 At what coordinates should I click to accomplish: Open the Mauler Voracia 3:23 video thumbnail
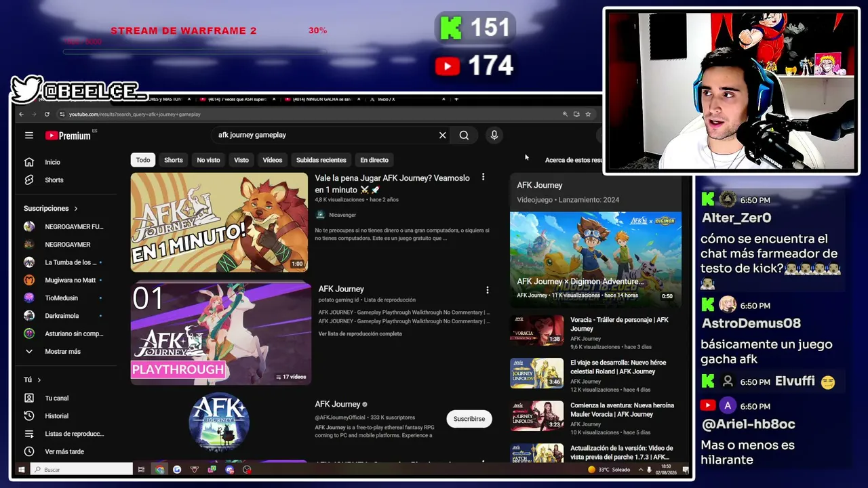(537, 416)
